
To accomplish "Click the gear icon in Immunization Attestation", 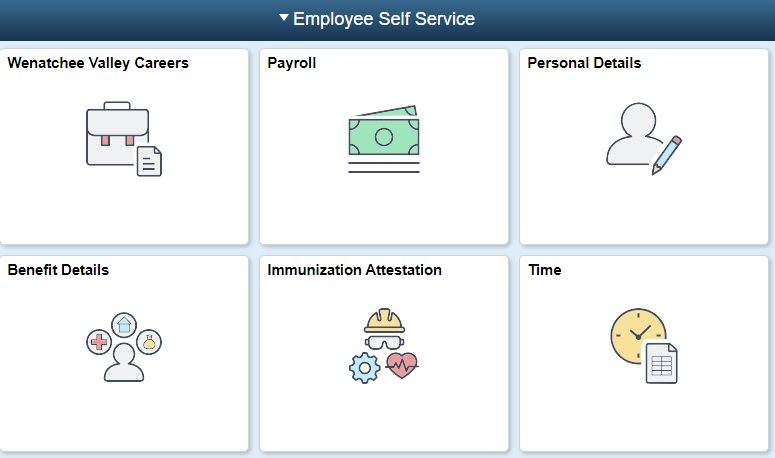I will click(363, 367).
